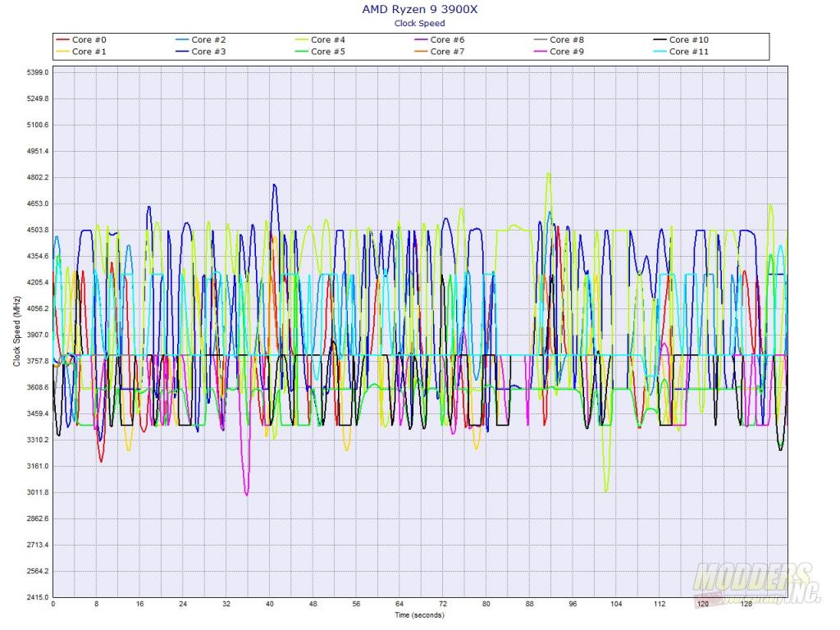Click the "Clock Speed" subtitle under the title
Viewport: 840px width, 630px height.
tap(419, 23)
